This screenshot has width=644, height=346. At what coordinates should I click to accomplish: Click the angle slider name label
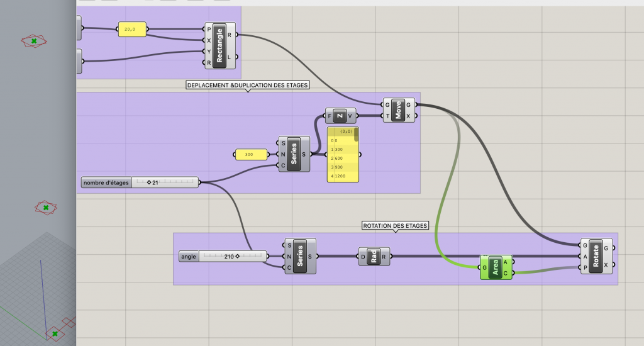[189, 256]
